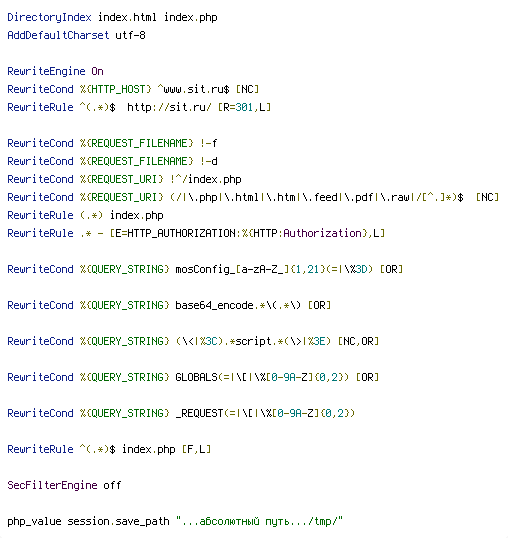508x538 pixels.
Task: Place cursor on the !-f condition
Action: click(209, 143)
